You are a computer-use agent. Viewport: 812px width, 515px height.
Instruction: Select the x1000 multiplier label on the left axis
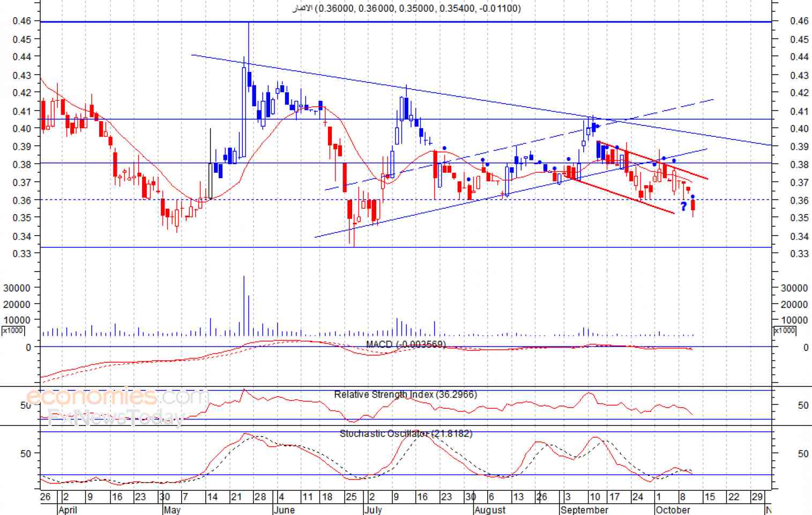(13, 330)
